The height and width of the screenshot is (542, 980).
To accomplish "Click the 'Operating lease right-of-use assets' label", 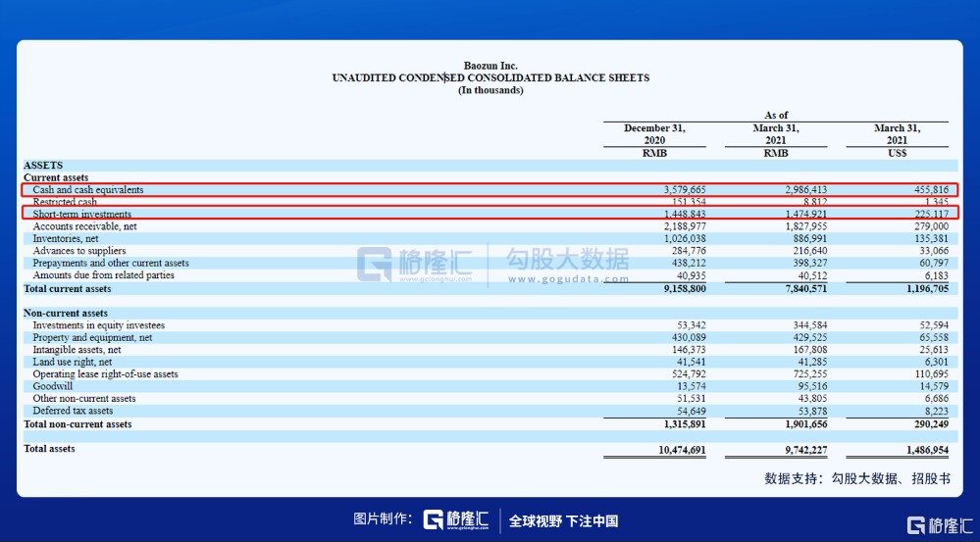I will click(106, 374).
